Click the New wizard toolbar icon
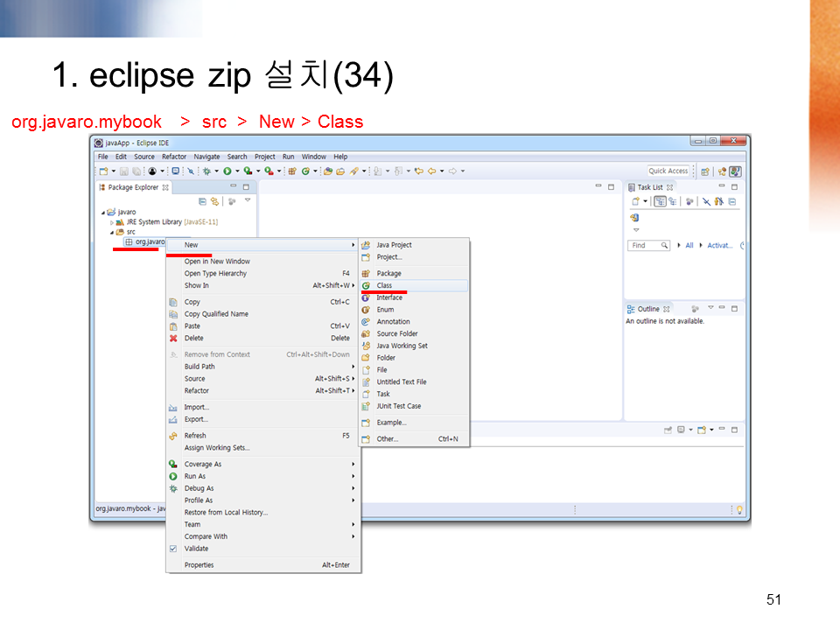840x630 pixels. 101,170
